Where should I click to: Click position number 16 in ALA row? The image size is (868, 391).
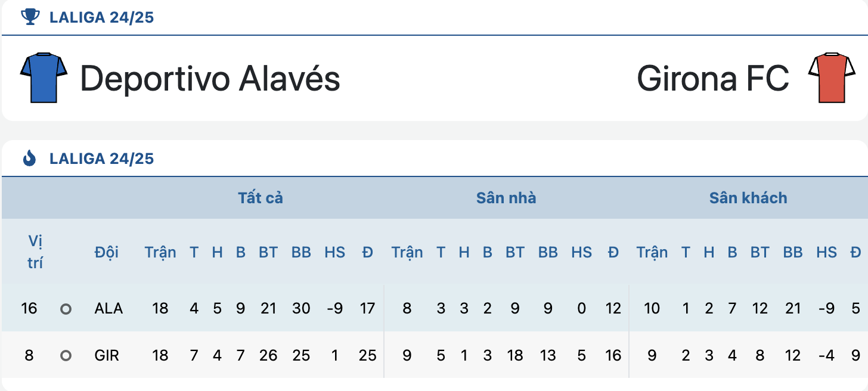[29, 309]
